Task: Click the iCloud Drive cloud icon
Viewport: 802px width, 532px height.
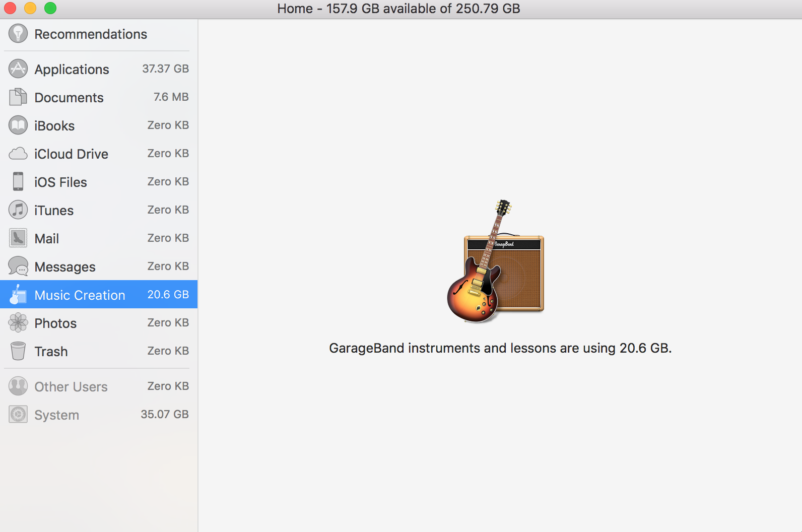Action: click(x=18, y=154)
